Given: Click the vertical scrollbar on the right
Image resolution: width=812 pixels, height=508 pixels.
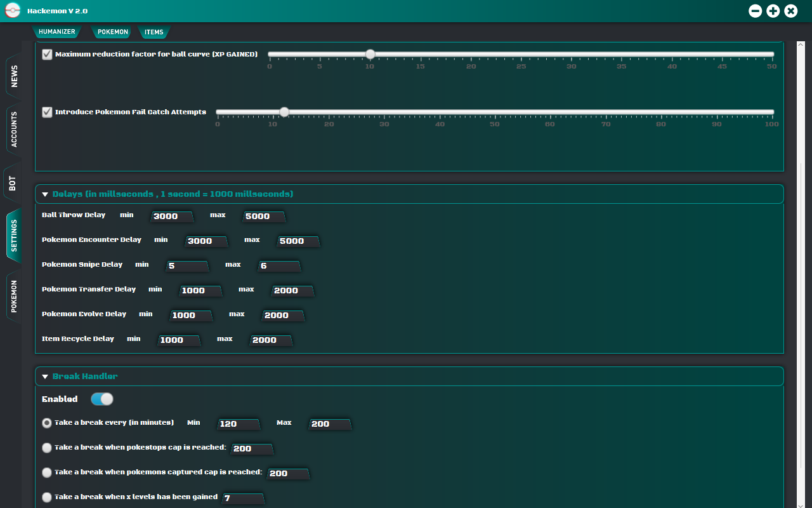Looking at the screenshot, I should click(x=800, y=274).
